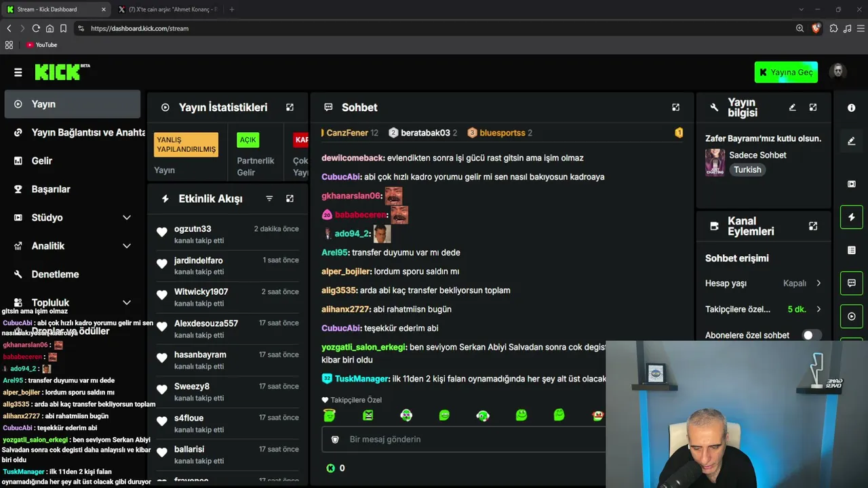Screen dimensions: 868x488
Task: Open Yayın Bağlantısı ve Anahtarı in sidebar
Action: 76,132
